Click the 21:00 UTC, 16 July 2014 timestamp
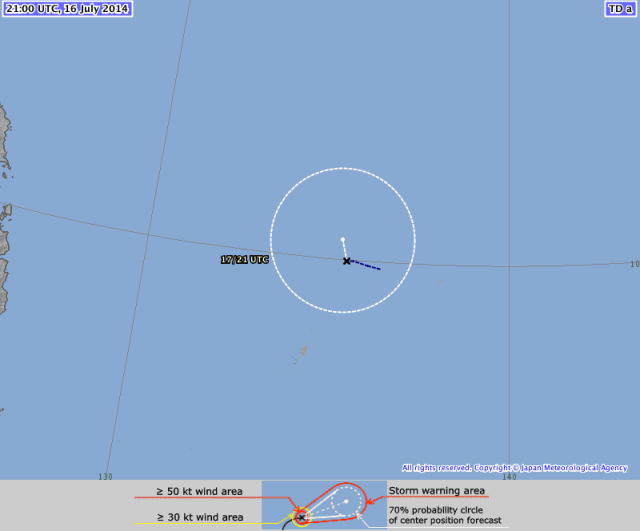This screenshot has width=640, height=531. (x=66, y=9)
